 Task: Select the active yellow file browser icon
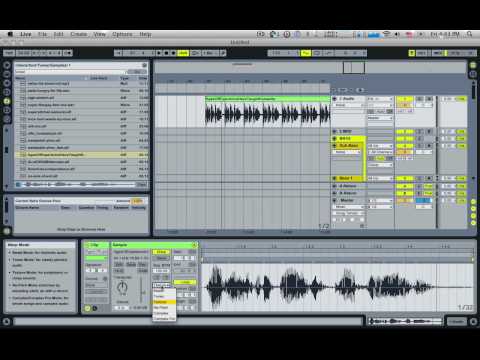[7, 101]
